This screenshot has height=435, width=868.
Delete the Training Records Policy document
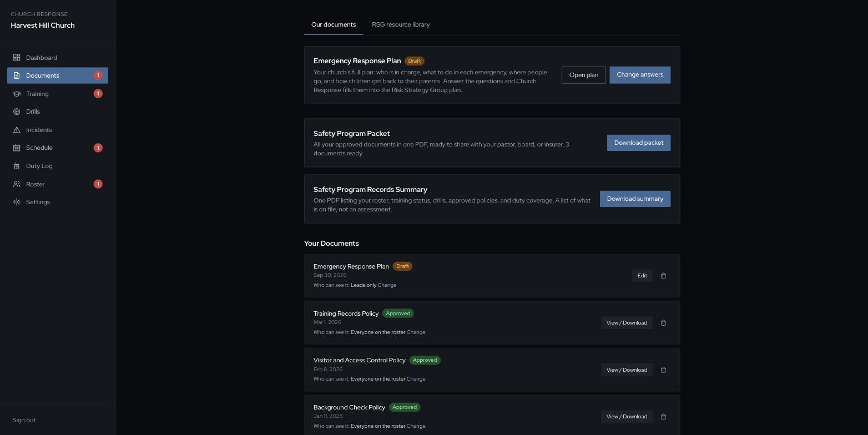tap(663, 323)
